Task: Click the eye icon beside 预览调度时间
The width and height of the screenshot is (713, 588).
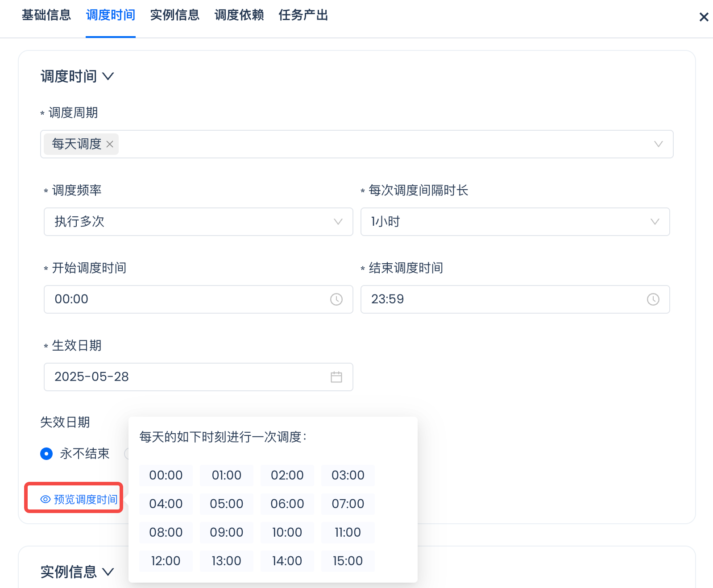Action: tap(46, 499)
